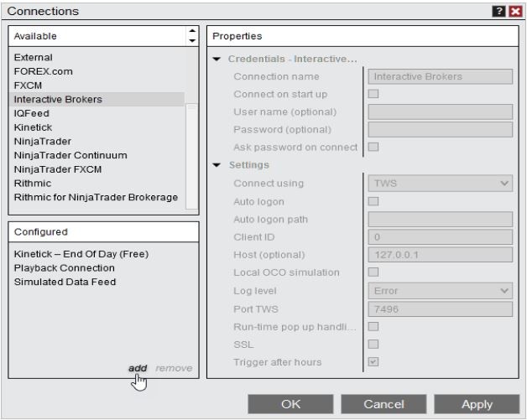Click the Auto logon path field

pos(441,220)
